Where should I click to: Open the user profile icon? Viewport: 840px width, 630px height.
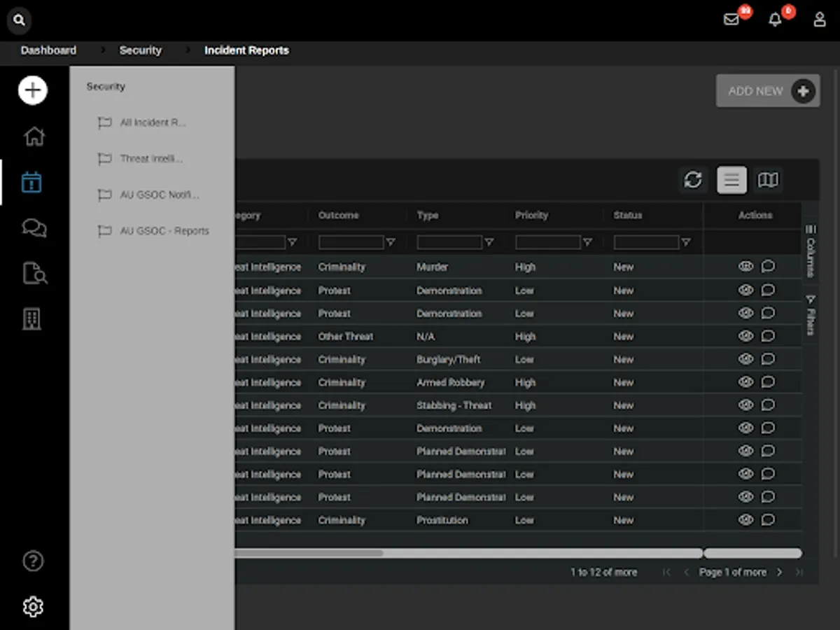pyautogui.click(x=819, y=20)
